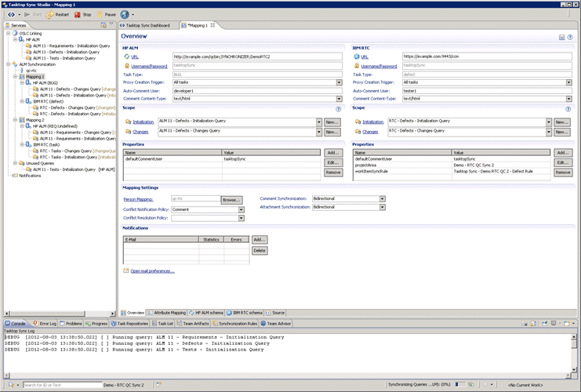
Task: Click the lock icon beside IBM RTC Username/Password
Action: [x=357, y=66]
